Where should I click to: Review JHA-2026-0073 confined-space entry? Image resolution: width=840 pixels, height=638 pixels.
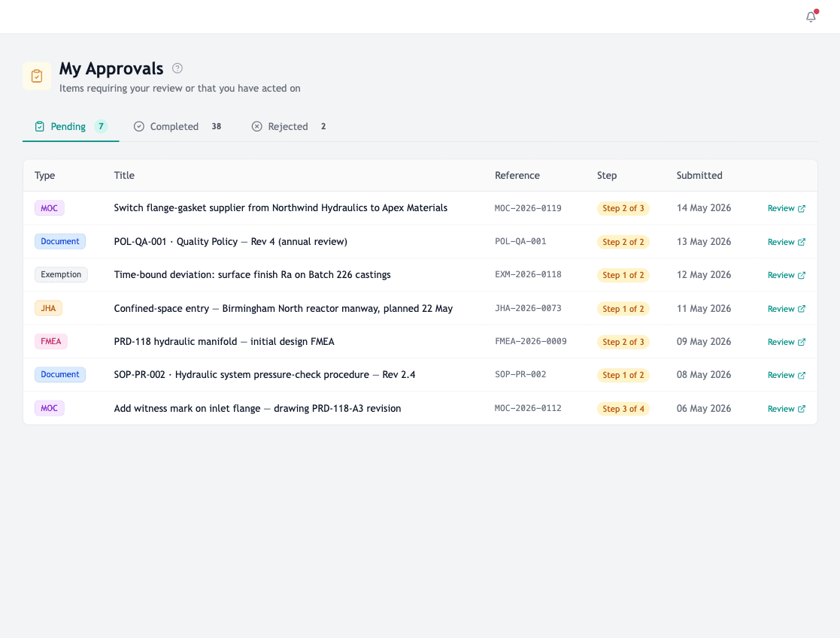click(786, 309)
